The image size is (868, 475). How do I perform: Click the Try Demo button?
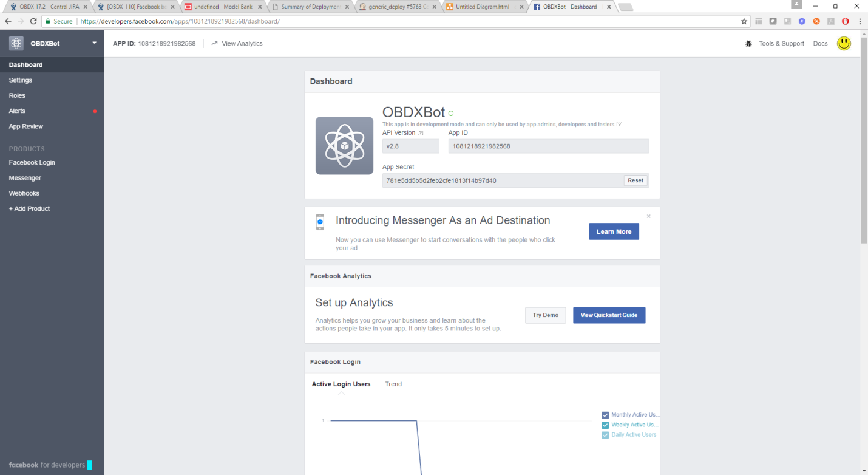(x=546, y=315)
